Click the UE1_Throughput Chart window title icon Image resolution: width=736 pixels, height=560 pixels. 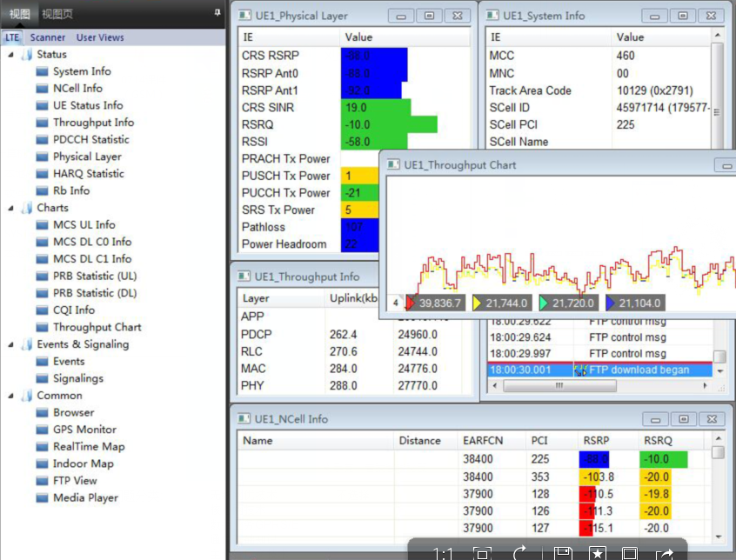(393, 164)
